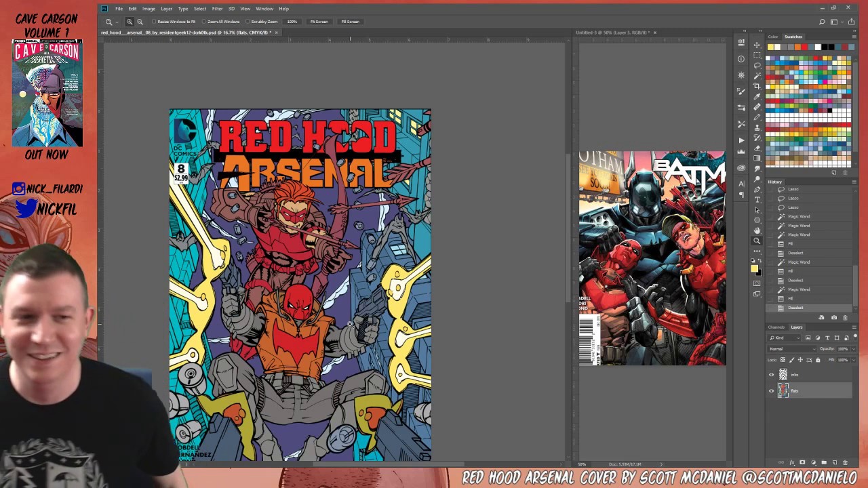The image size is (868, 488).
Task: Open the layer Kind filter dropdown
Action: point(785,338)
